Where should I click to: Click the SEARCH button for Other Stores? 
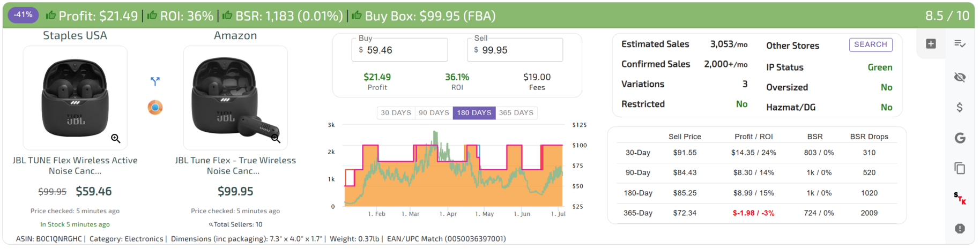(x=871, y=44)
